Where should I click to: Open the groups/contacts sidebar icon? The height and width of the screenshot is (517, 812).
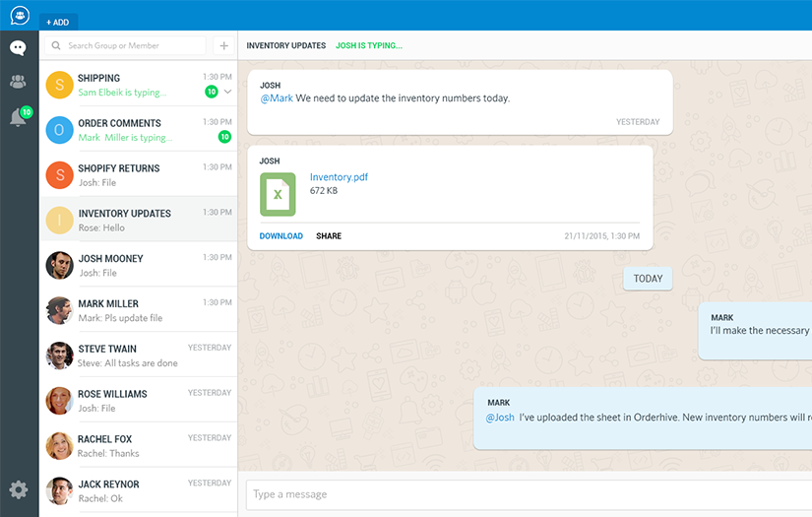click(x=18, y=82)
